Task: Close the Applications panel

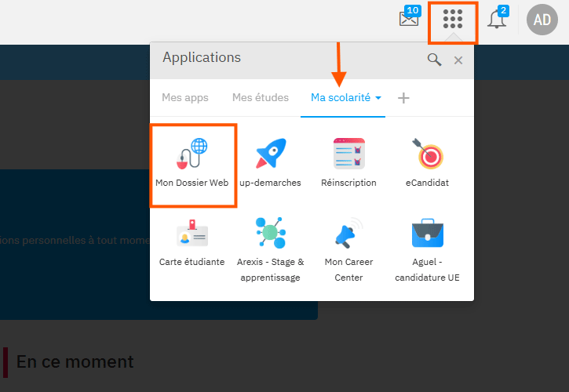Action: (x=458, y=60)
